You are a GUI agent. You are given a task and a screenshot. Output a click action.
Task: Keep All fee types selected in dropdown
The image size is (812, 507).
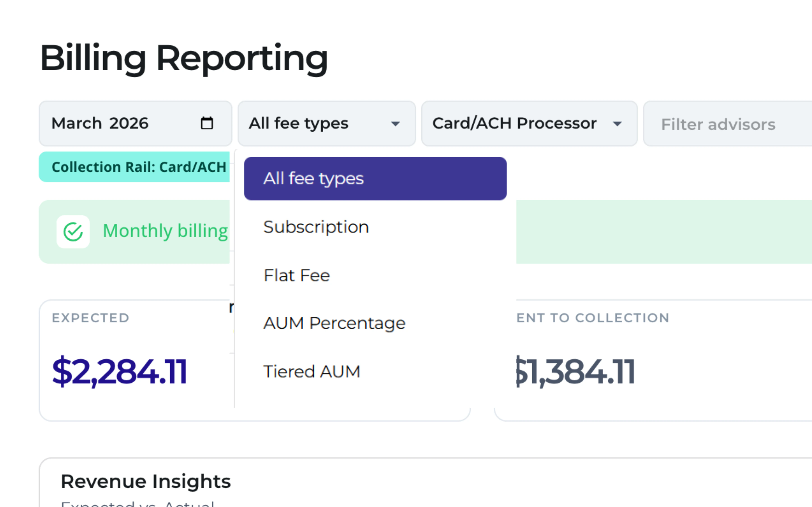click(313, 178)
